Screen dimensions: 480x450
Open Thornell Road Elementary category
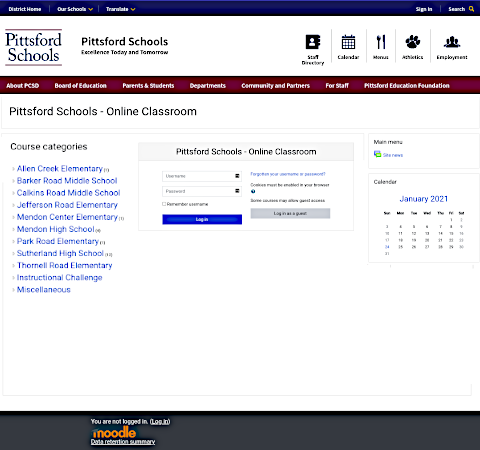[64, 265]
